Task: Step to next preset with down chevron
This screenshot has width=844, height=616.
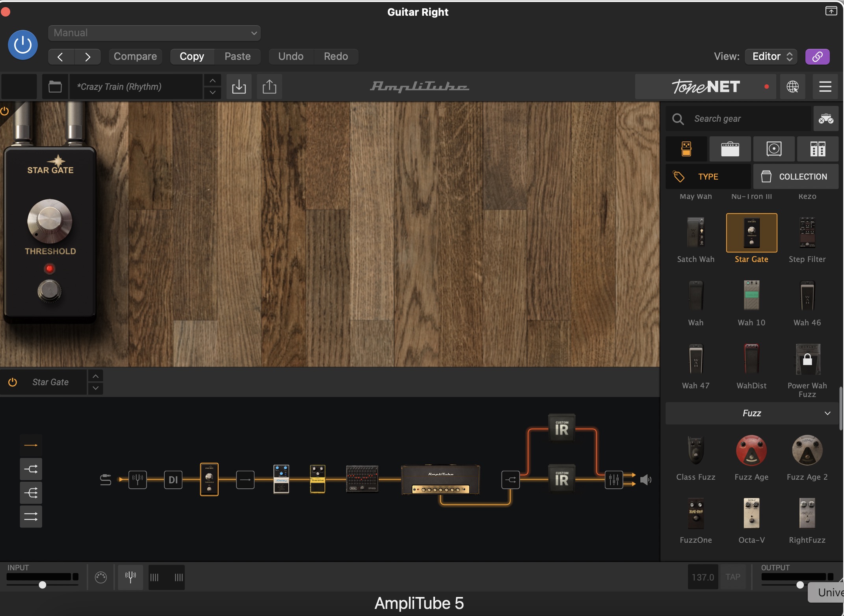Action: pyautogui.click(x=212, y=93)
